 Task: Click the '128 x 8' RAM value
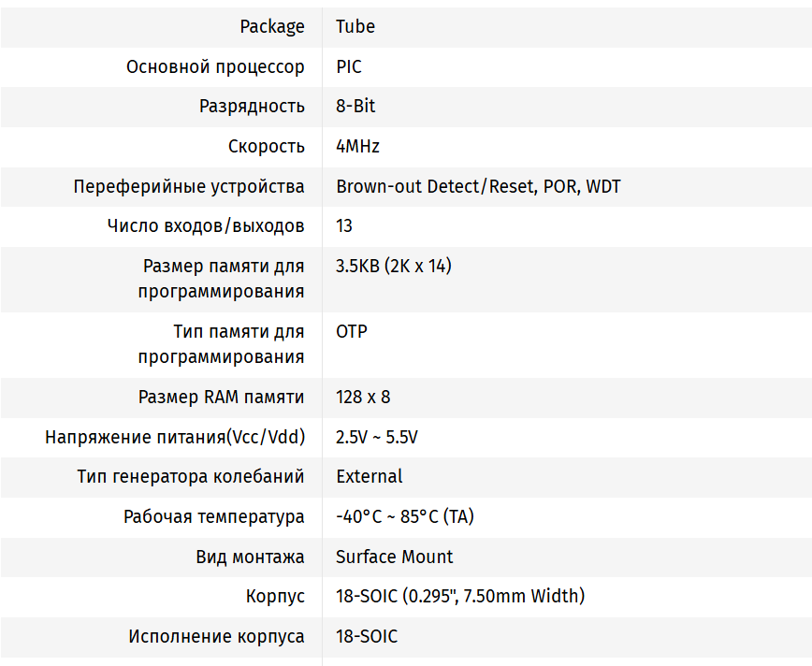point(363,397)
